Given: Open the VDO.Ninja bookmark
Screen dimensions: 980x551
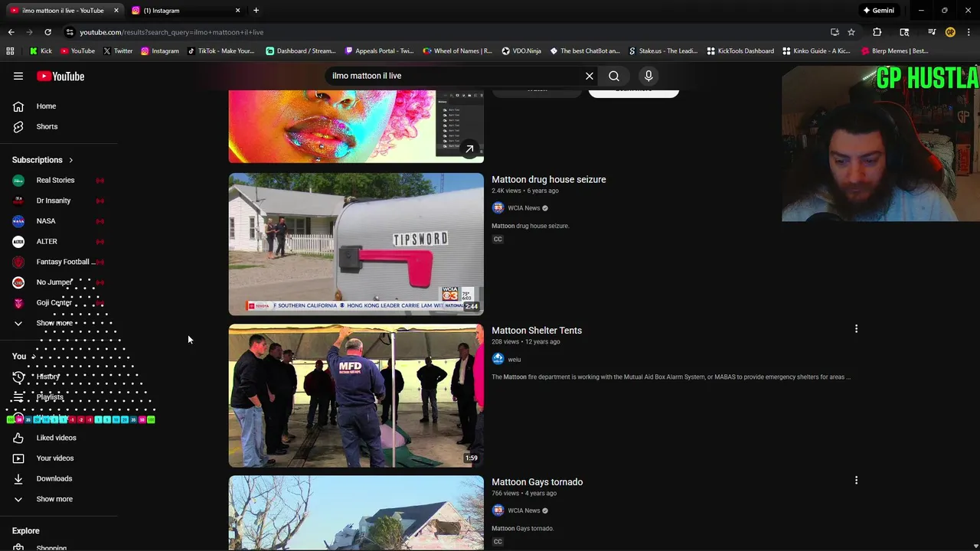Looking at the screenshot, I should (521, 51).
